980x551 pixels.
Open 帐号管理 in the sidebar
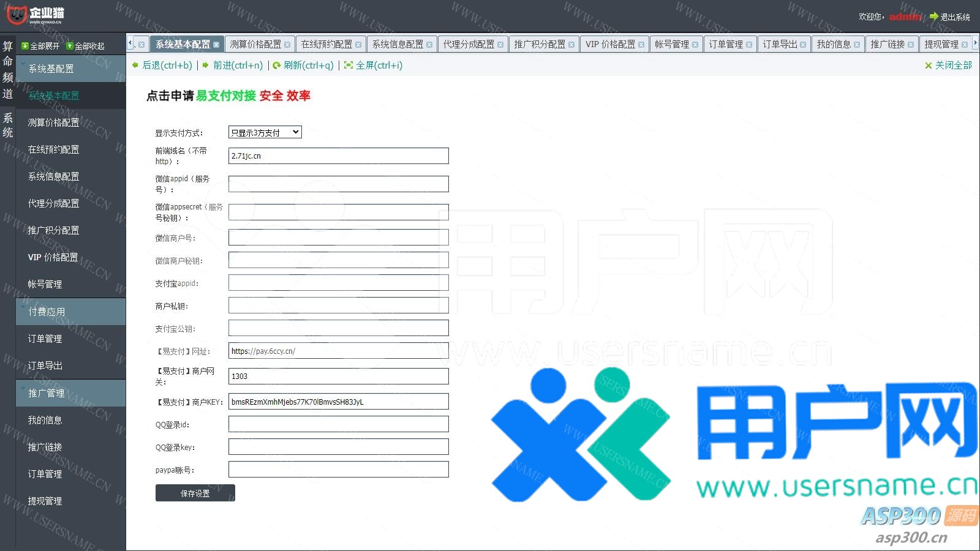click(x=71, y=284)
